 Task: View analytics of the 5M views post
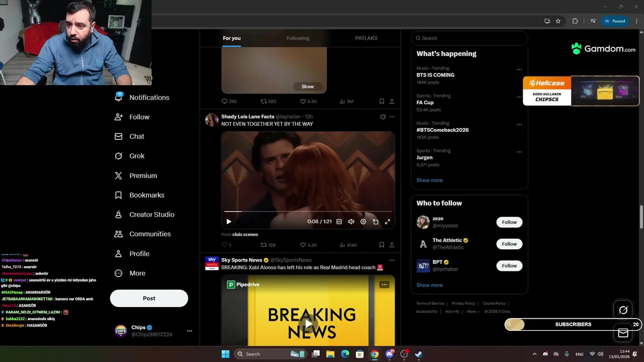point(346,101)
